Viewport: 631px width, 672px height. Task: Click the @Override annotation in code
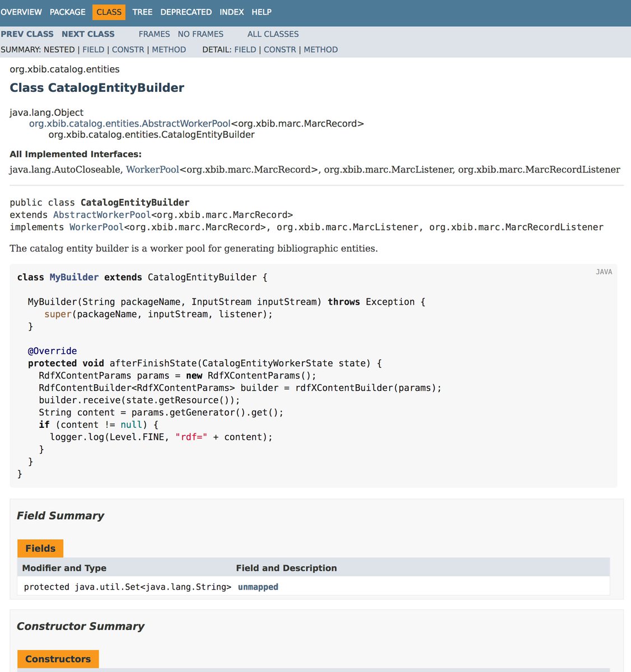click(x=53, y=351)
